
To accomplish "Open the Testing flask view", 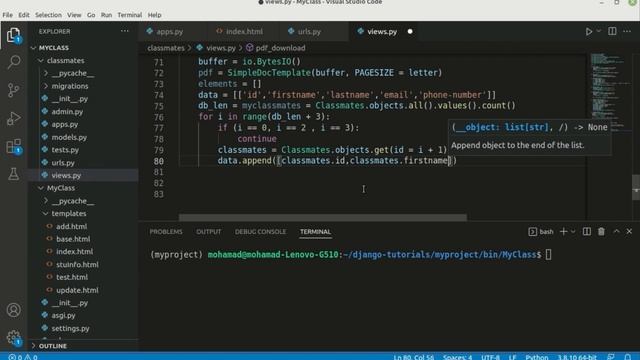I will 13,174.
